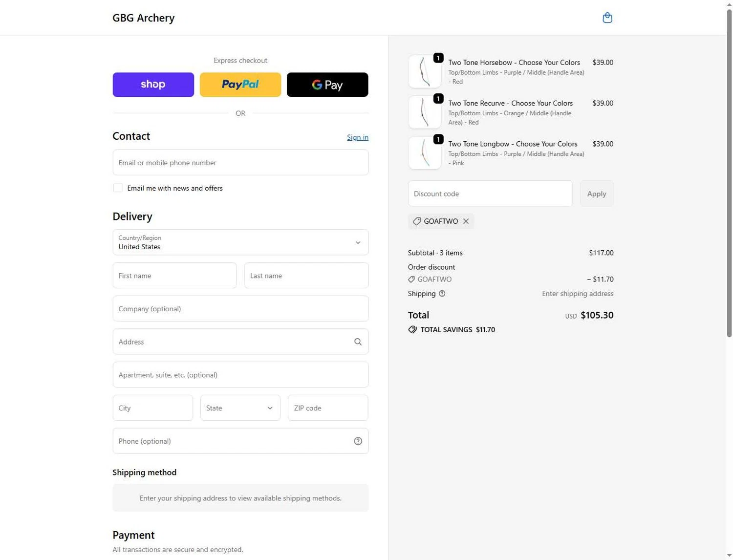Click the 'Two Tone Recurve - Choose Your Colors' title
This screenshot has width=733, height=560.
[511, 103]
